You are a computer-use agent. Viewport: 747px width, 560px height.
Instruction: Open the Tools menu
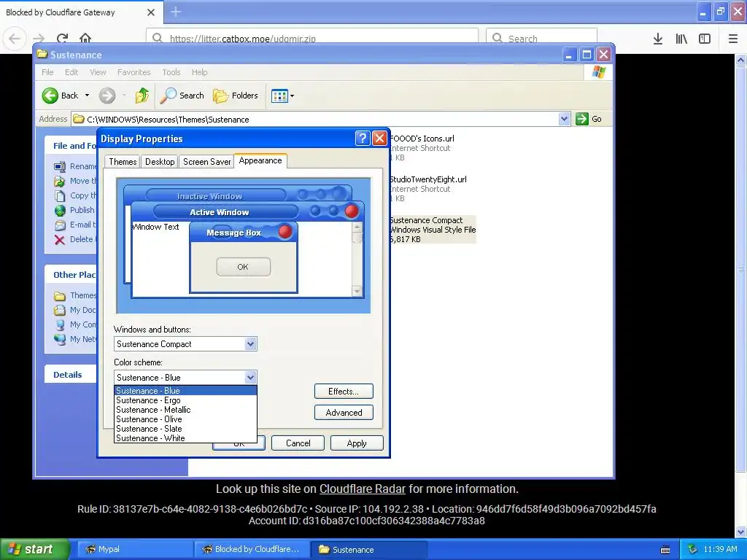(171, 72)
